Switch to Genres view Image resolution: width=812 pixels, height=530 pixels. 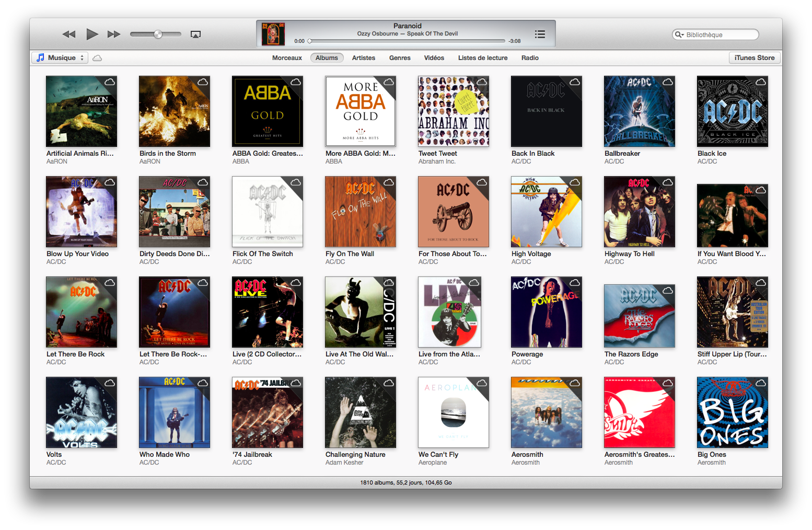400,58
